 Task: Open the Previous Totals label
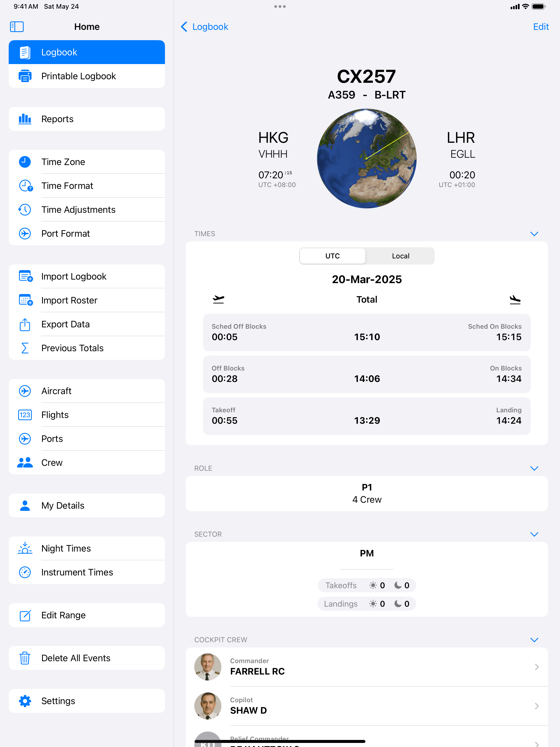tap(72, 348)
